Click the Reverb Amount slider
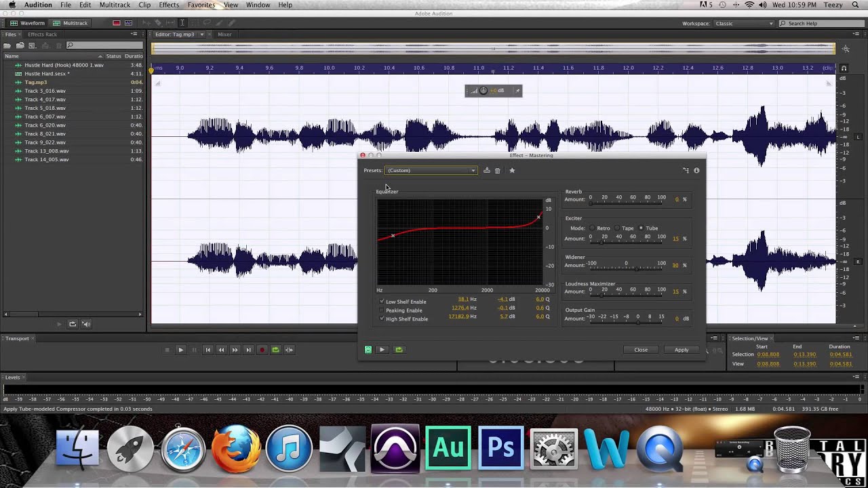 [x=627, y=202]
